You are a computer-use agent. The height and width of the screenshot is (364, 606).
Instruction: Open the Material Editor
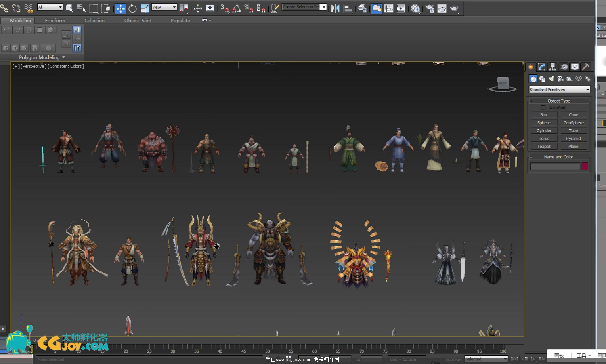coord(415,8)
